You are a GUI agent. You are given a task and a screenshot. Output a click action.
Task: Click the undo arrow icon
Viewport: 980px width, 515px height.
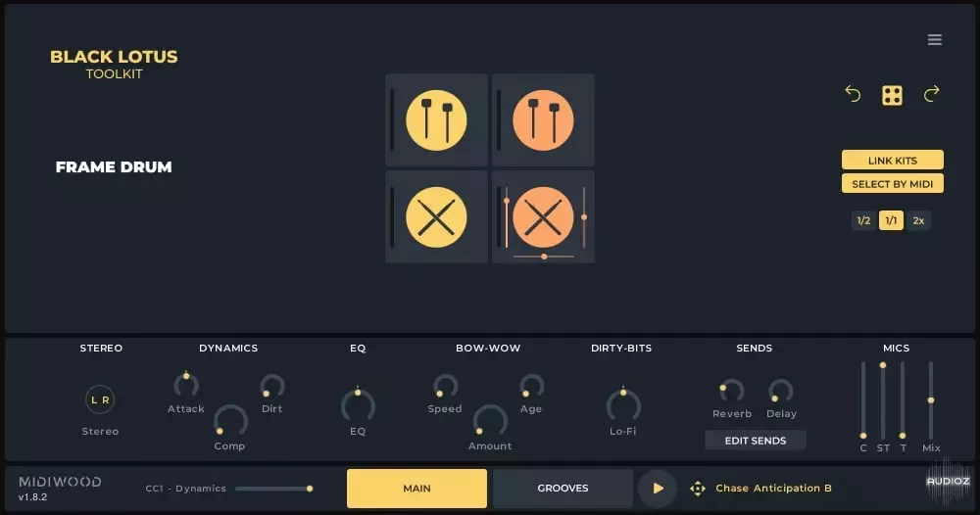tap(853, 94)
